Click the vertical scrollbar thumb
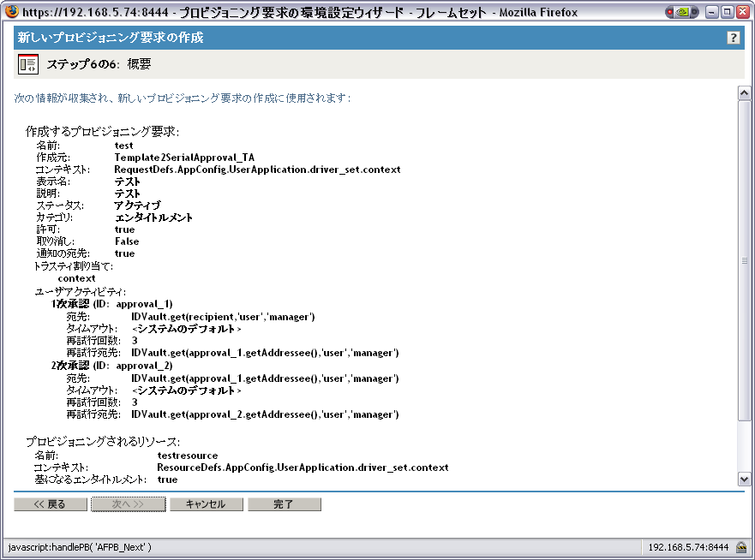The height and width of the screenshot is (560, 755). (744, 260)
